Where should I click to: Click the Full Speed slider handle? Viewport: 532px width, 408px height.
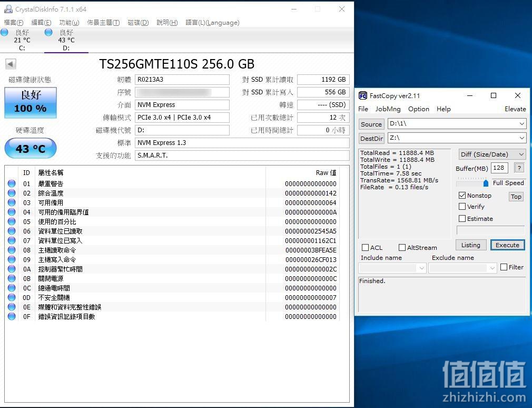coord(486,183)
